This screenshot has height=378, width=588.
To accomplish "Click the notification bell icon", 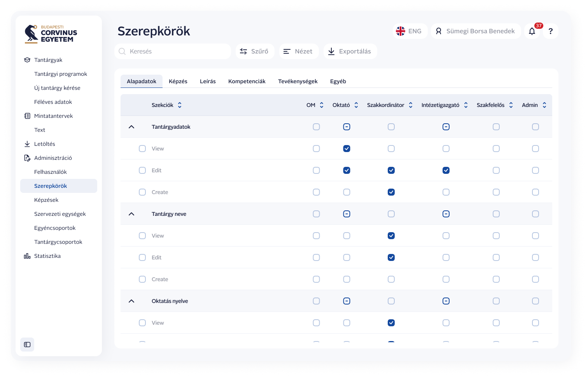I will coord(532,31).
